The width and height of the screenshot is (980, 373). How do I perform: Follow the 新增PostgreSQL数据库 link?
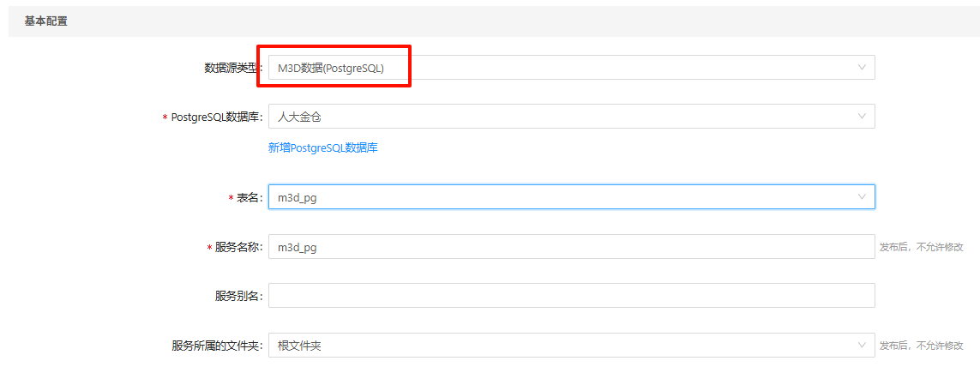coord(323,148)
